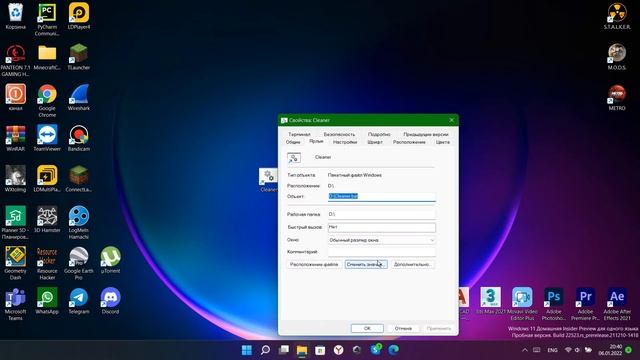Image resolution: width=640 pixels, height=360 pixels.
Task: Open Planner 5D desktop shortcut
Action: tap(16, 222)
